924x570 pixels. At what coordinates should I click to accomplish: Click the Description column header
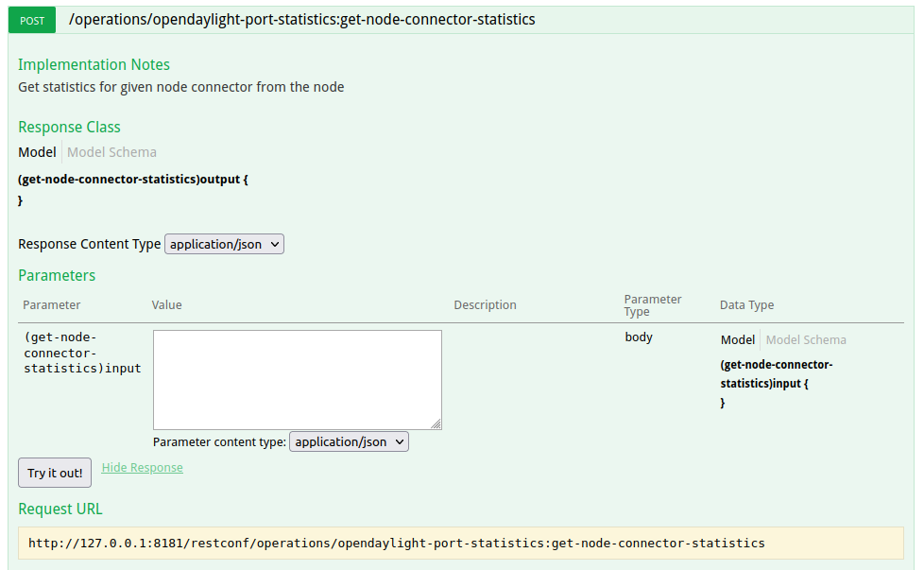coord(485,305)
